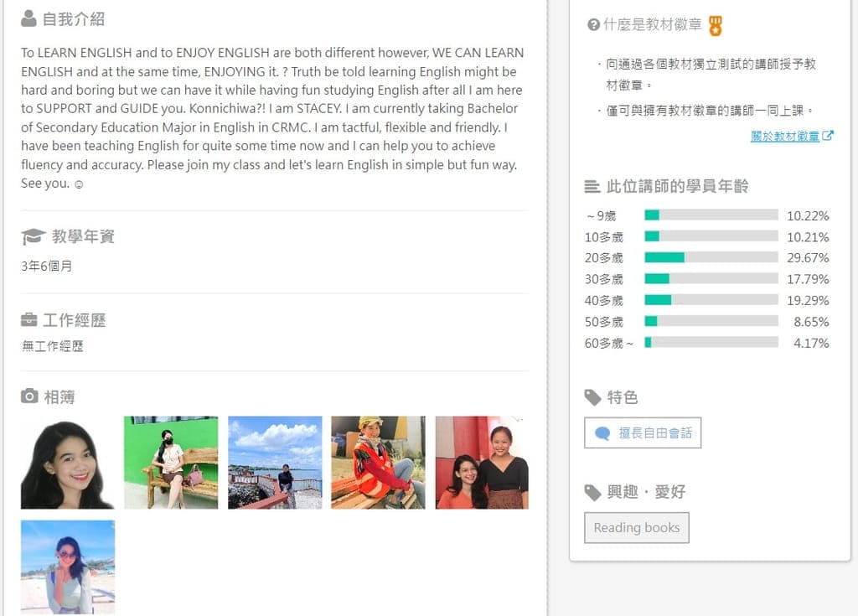858x616 pixels.
Task: Click the 10.21% value
Action: point(808,237)
